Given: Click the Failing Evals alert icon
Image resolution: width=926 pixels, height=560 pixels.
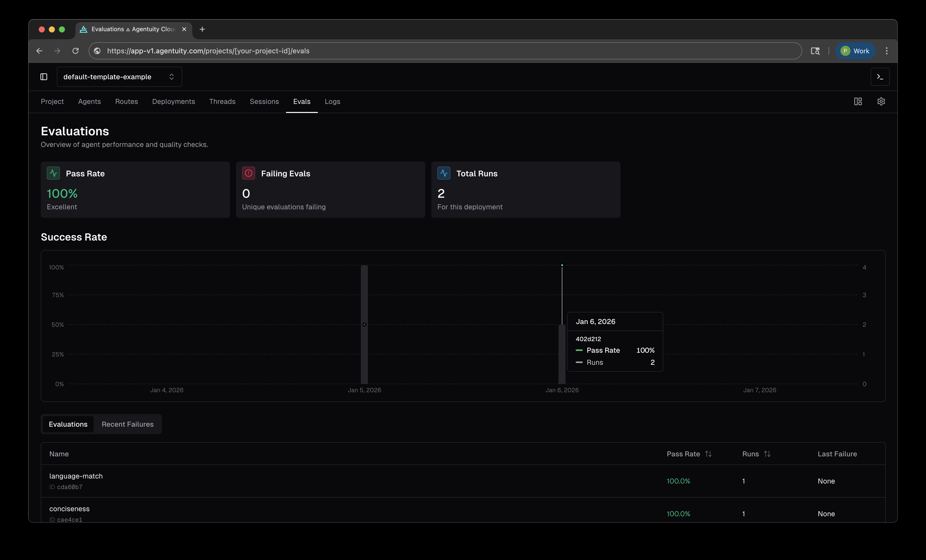Looking at the screenshot, I should [248, 173].
